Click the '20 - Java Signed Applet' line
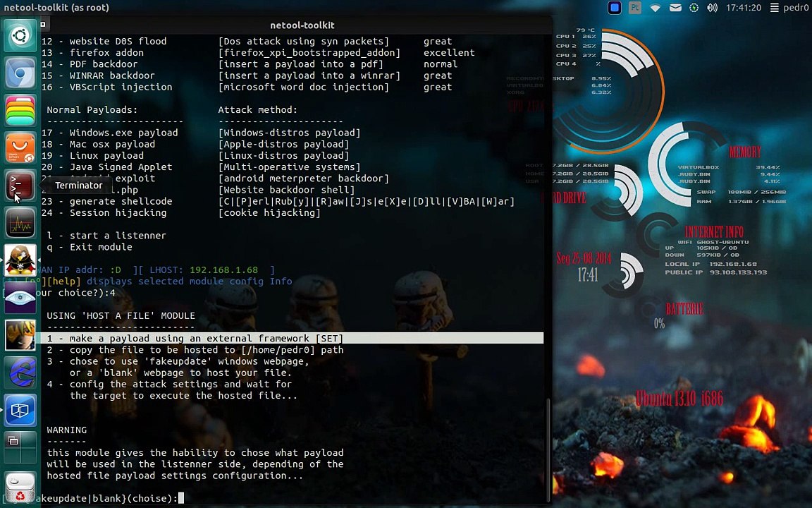This screenshot has width=812, height=508. [x=107, y=167]
